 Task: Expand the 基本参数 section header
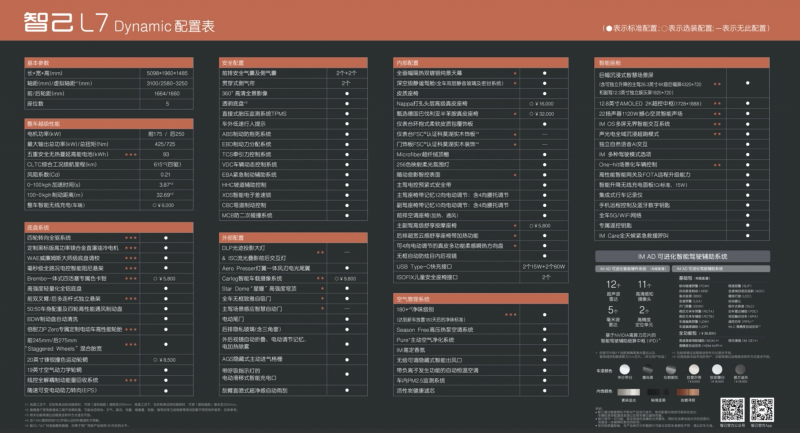pos(39,61)
